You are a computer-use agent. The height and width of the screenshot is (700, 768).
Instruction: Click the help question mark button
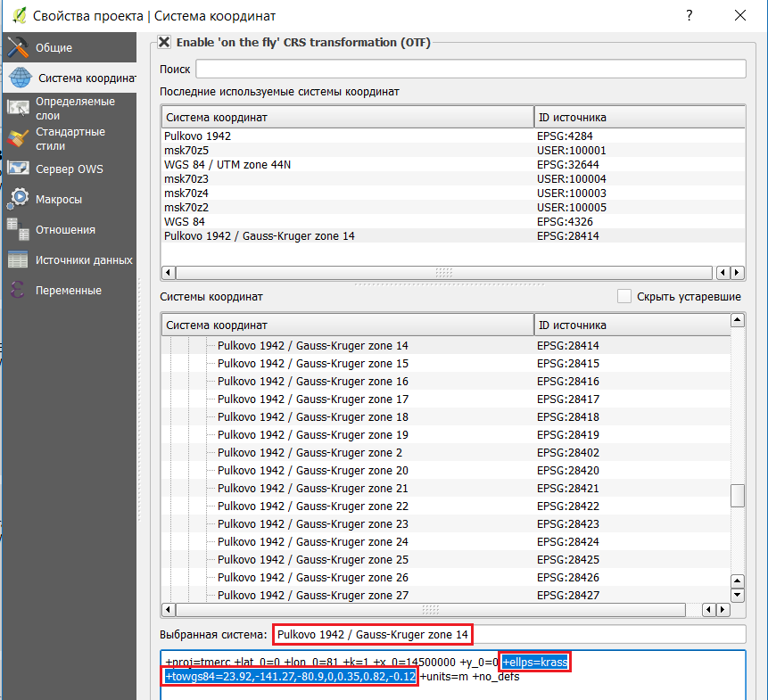pos(690,16)
